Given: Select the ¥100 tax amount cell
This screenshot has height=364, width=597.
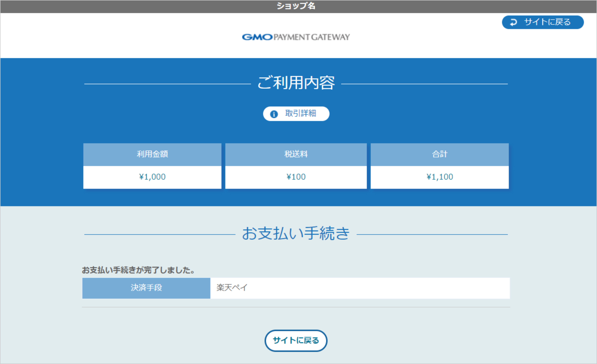Looking at the screenshot, I should [x=296, y=177].
